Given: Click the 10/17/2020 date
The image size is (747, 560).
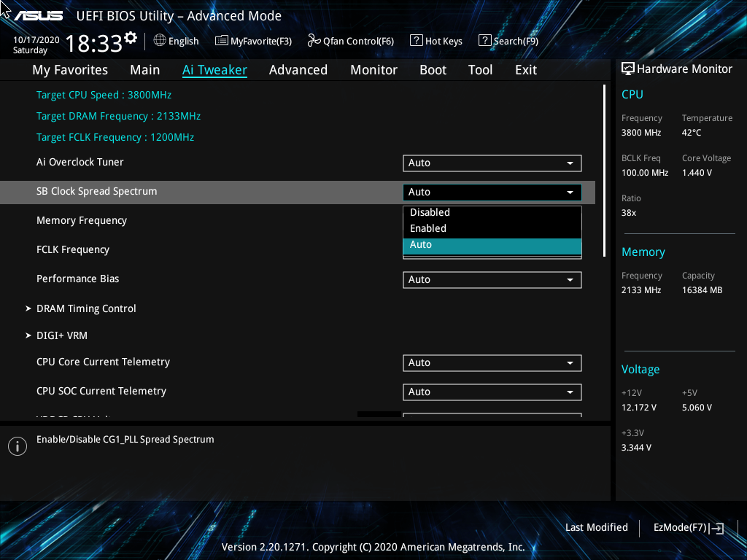Looking at the screenshot, I should point(36,40).
